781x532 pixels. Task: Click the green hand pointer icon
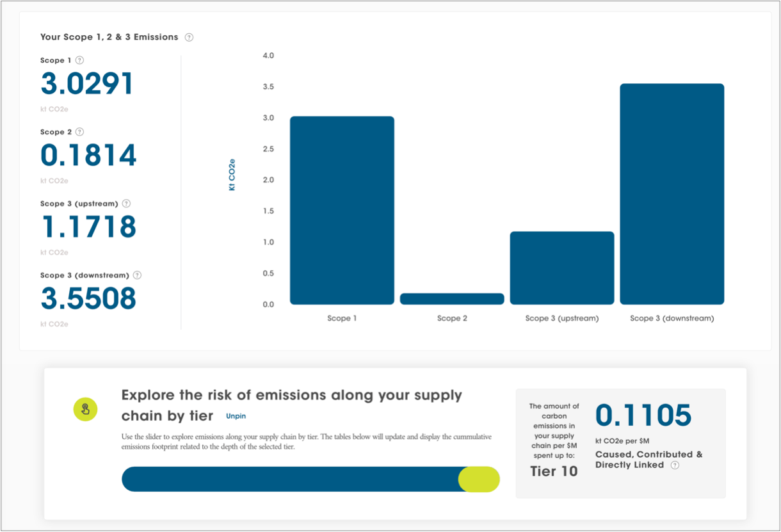coord(86,410)
